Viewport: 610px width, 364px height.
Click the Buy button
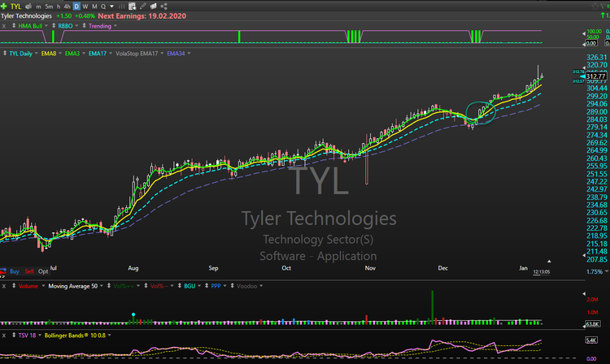pos(15,271)
